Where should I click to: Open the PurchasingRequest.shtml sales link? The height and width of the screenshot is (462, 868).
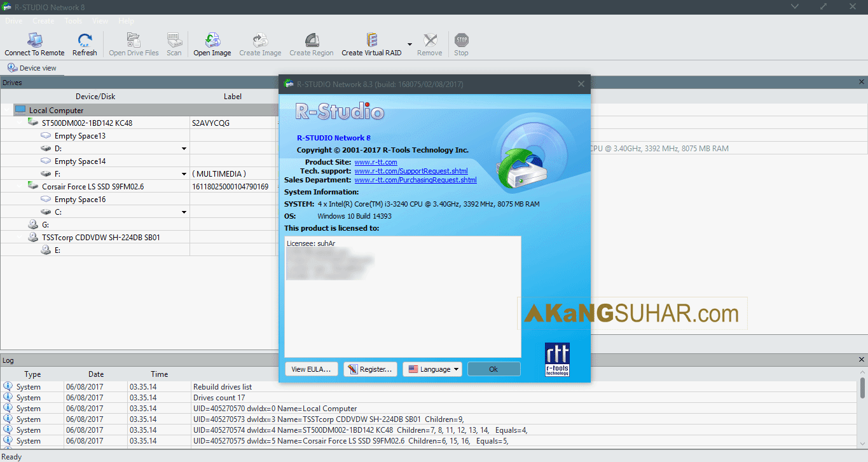click(x=415, y=180)
